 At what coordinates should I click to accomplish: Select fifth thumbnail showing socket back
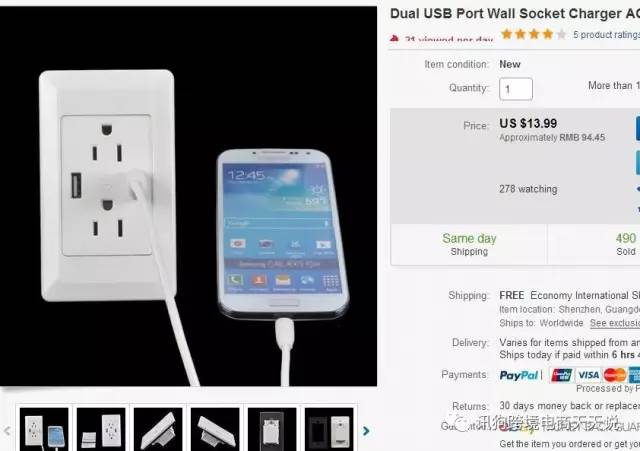[x=272, y=429]
